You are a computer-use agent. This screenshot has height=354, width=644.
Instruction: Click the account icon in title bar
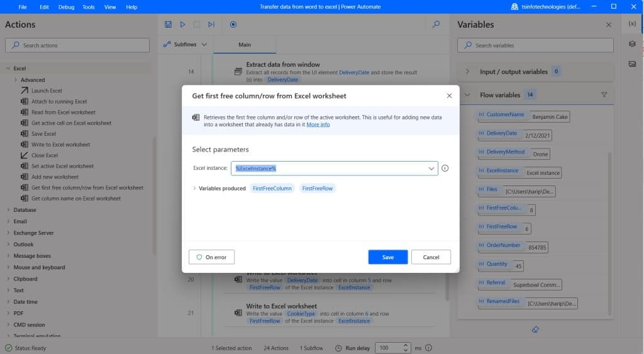tap(514, 6)
